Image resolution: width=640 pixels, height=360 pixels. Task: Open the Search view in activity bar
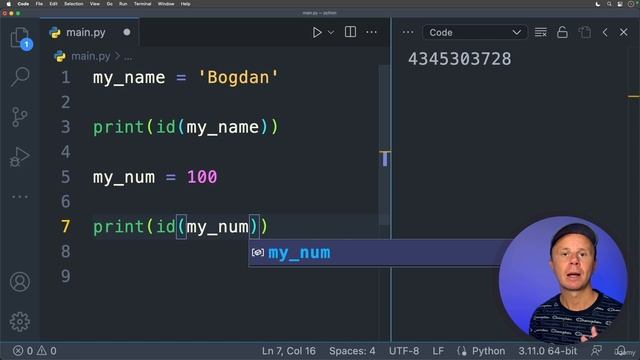(x=20, y=77)
